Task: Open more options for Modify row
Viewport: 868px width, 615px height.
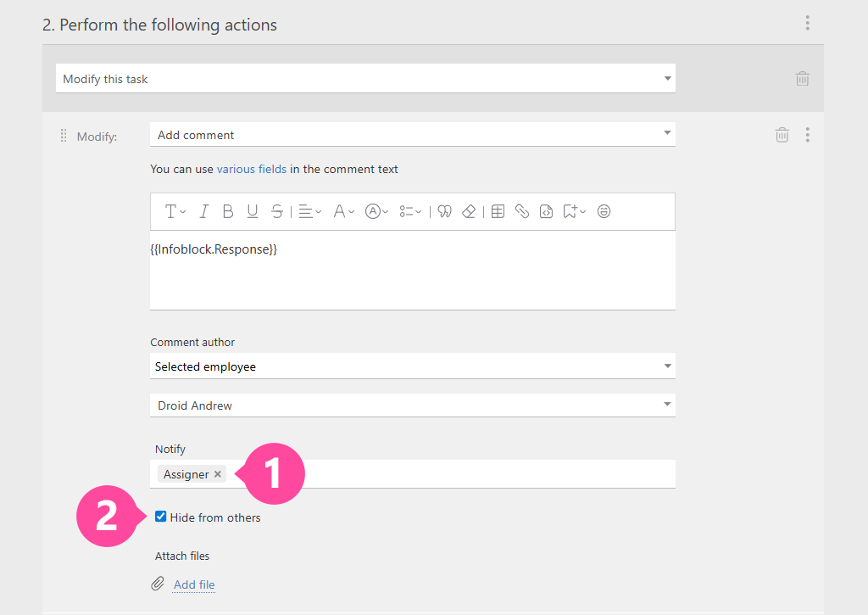Action: tap(808, 135)
